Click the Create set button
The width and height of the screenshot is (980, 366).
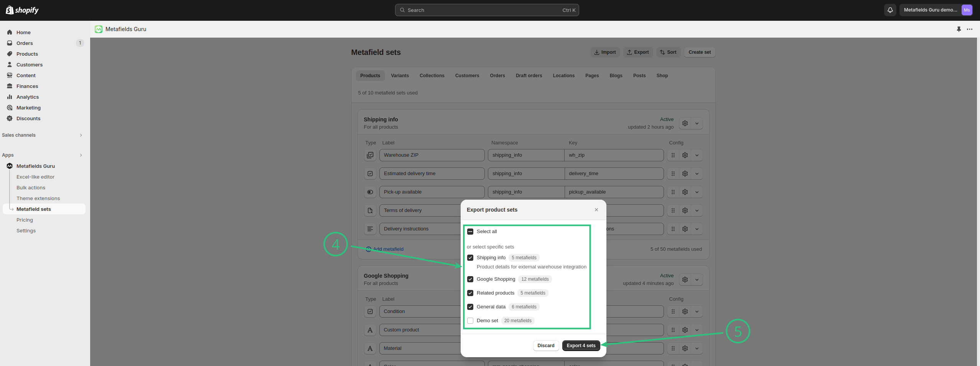[699, 52]
